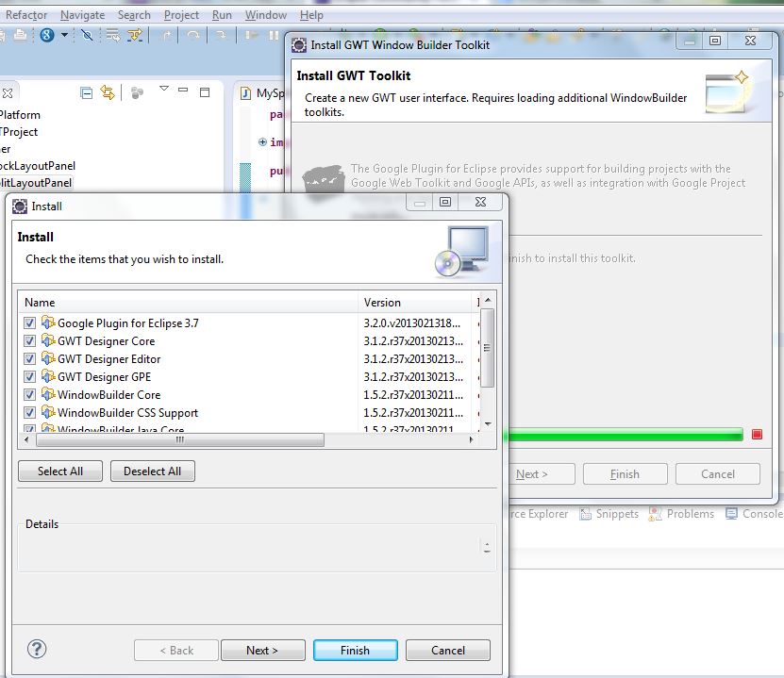
Task: Toggle Skip All Breakpoints toolbar icon
Action: [87, 35]
